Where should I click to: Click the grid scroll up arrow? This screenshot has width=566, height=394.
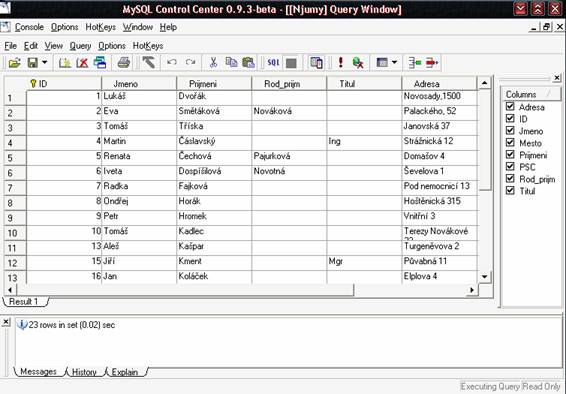point(484,83)
